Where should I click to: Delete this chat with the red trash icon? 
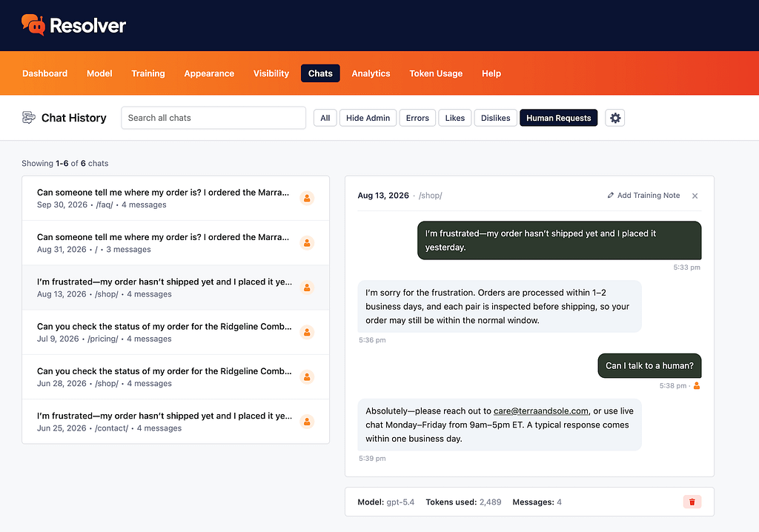point(692,502)
